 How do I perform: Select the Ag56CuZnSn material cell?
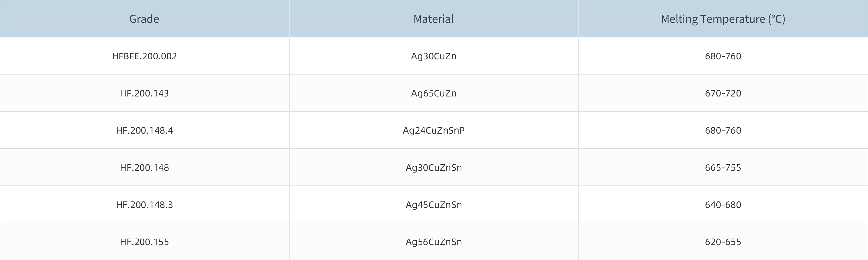(434, 242)
